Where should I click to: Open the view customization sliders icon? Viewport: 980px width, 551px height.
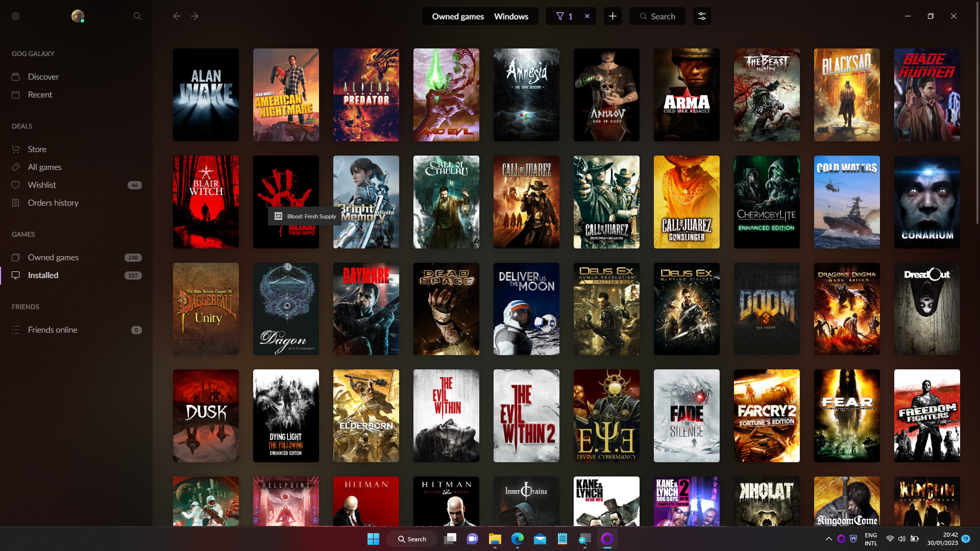coord(702,16)
